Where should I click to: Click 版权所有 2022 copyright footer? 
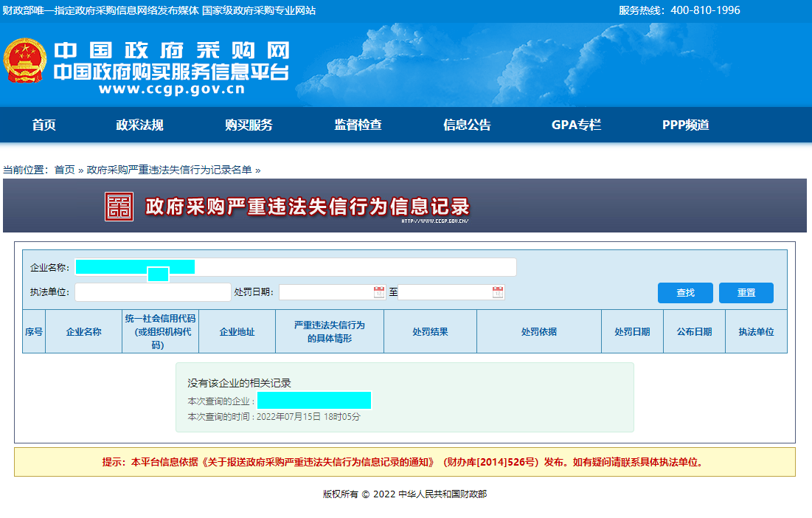tap(404, 494)
